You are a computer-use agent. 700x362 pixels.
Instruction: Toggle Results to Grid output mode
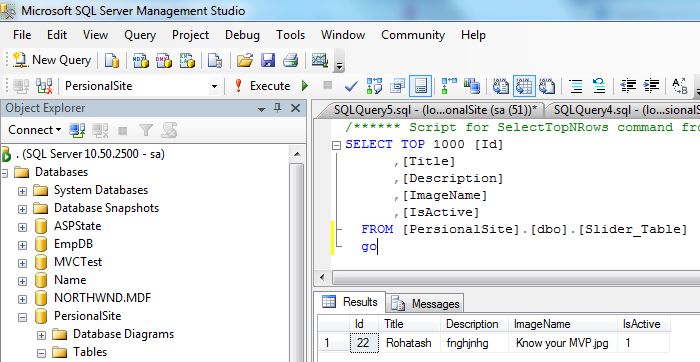point(524,86)
